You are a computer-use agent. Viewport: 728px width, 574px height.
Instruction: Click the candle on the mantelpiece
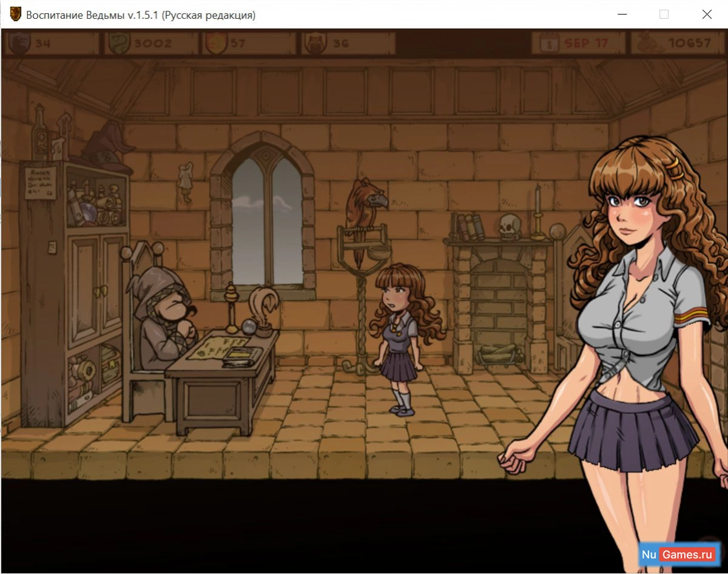(x=538, y=212)
